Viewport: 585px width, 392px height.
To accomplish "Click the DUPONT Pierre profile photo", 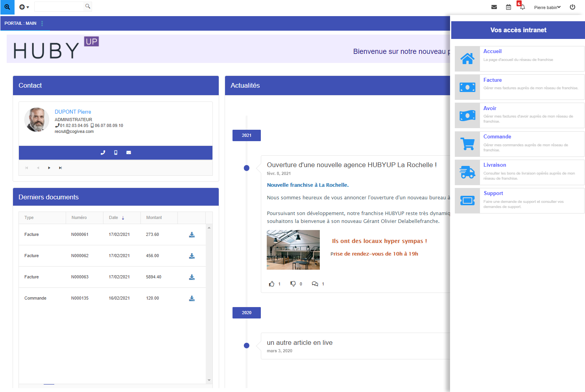I will (x=37, y=120).
